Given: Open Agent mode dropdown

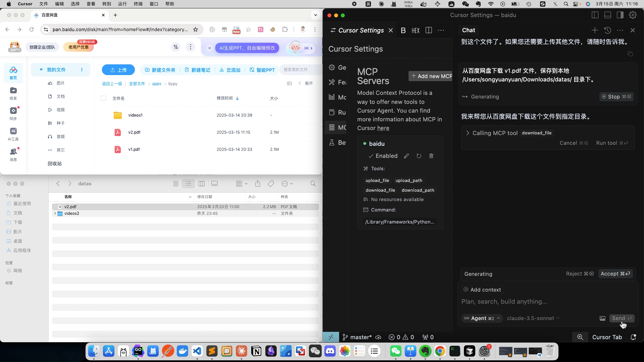Looking at the screenshot, I should (482, 318).
